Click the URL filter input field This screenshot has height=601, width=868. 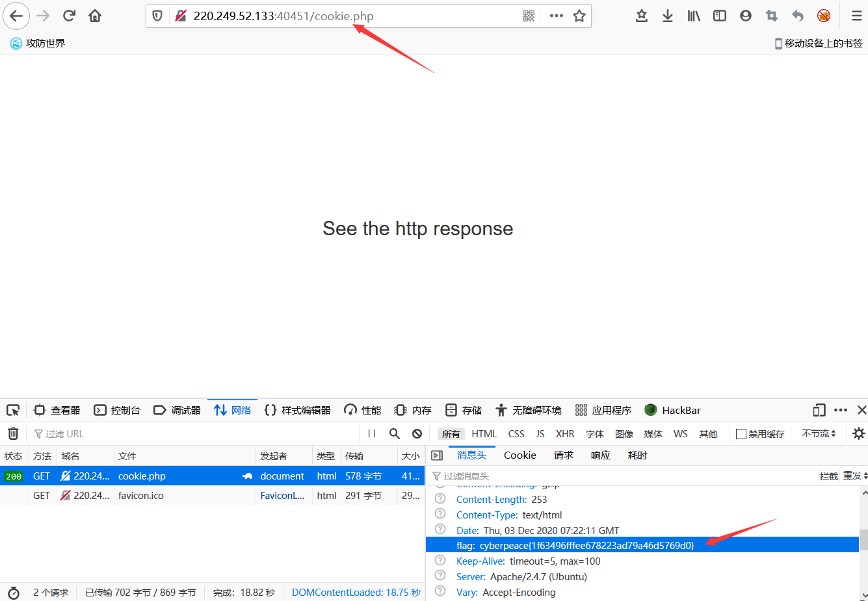(x=195, y=433)
